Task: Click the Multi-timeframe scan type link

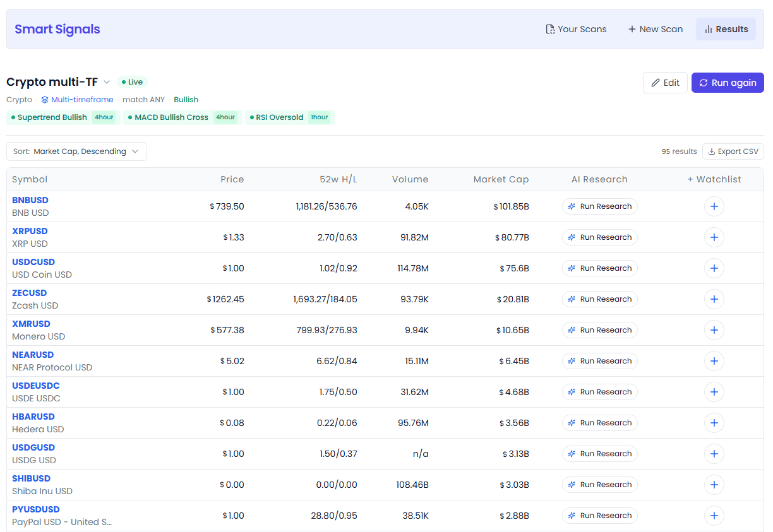Action: [78, 100]
